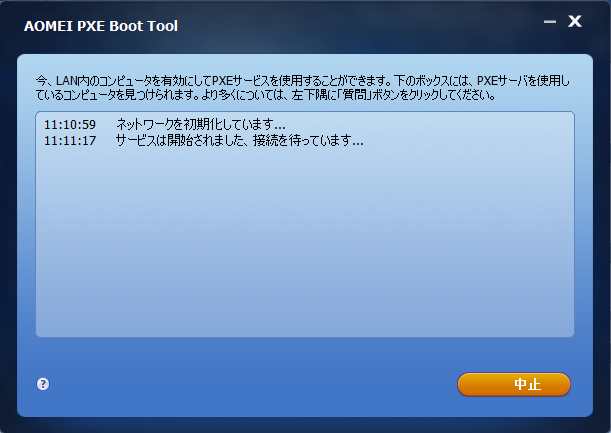Image resolution: width=611 pixels, height=433 pixels.
Task: Minimize the AOMEI PXE Boot Tool window
Action: click(550, 22)
